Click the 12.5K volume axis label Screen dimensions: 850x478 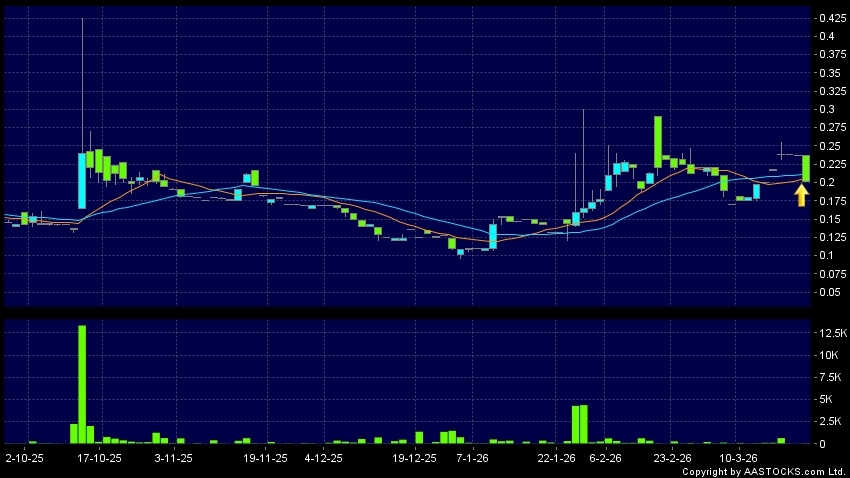833,333
